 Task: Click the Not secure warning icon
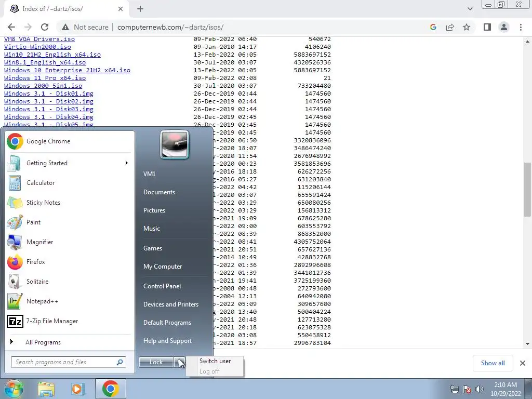pyautogui.click(x=65, y=27)
